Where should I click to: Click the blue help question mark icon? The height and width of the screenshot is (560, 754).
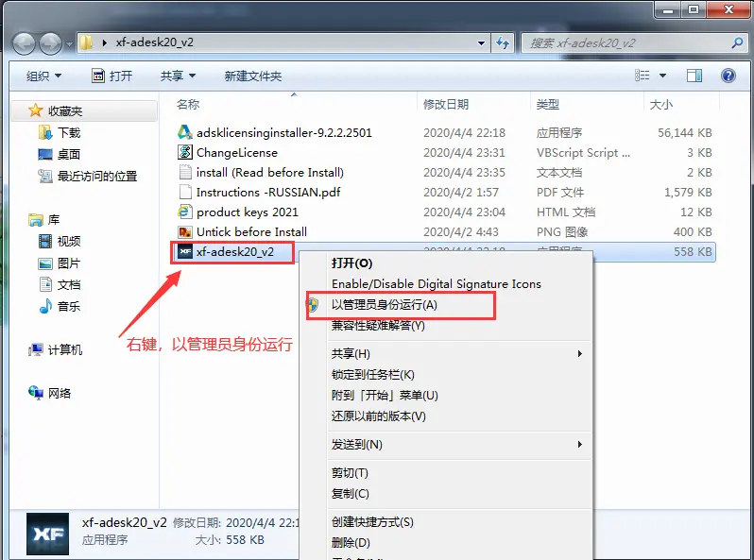[728, 76]
